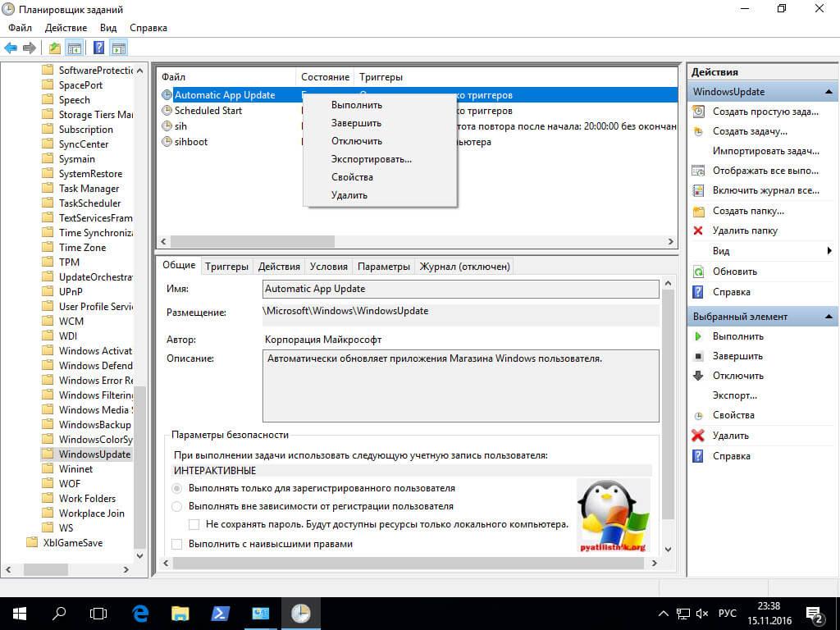Open the Файл menu
This screenshot has width=840, height=630.
pos(20,28)
